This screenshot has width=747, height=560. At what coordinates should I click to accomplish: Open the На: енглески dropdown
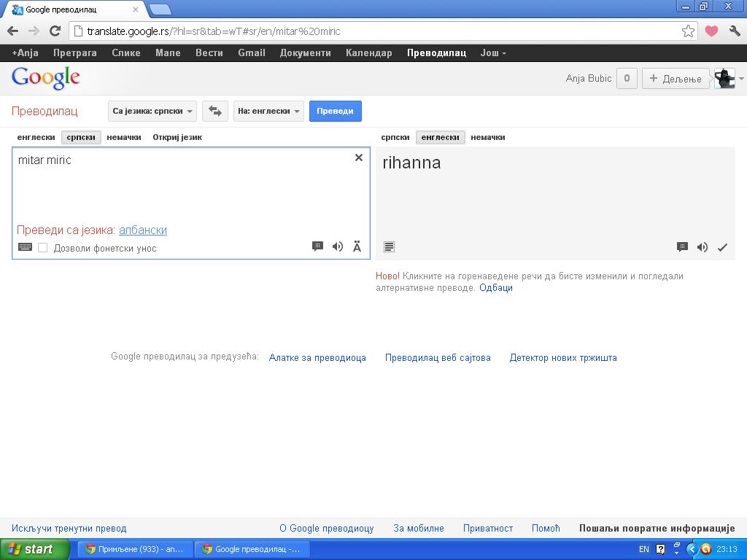[x=268, y=111]
